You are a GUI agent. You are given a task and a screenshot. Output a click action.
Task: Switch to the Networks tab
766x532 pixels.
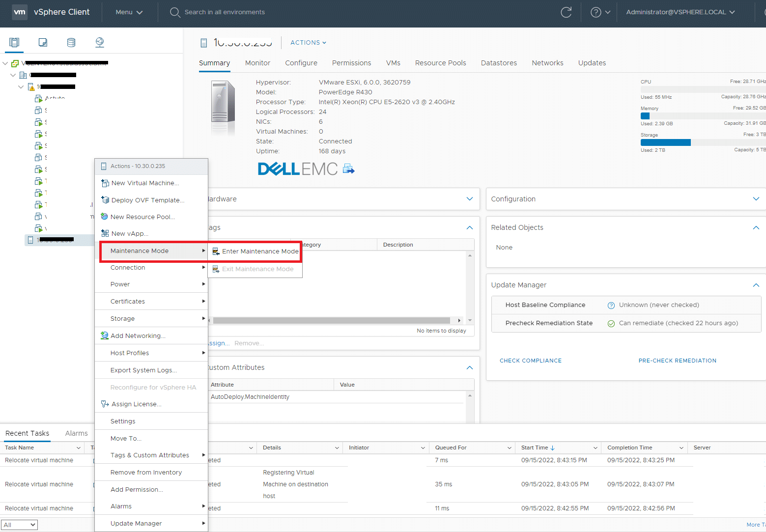click(547, 63)
